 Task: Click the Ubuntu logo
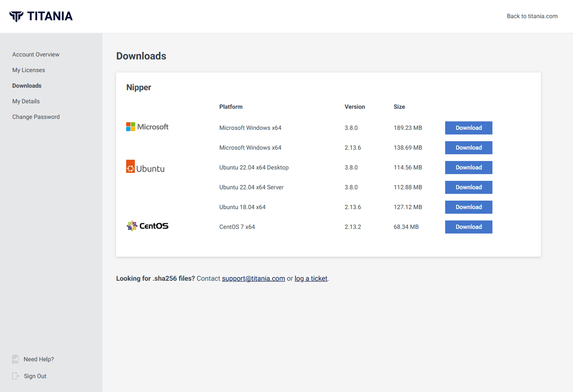pyautogui.click(x=145, y=167)
